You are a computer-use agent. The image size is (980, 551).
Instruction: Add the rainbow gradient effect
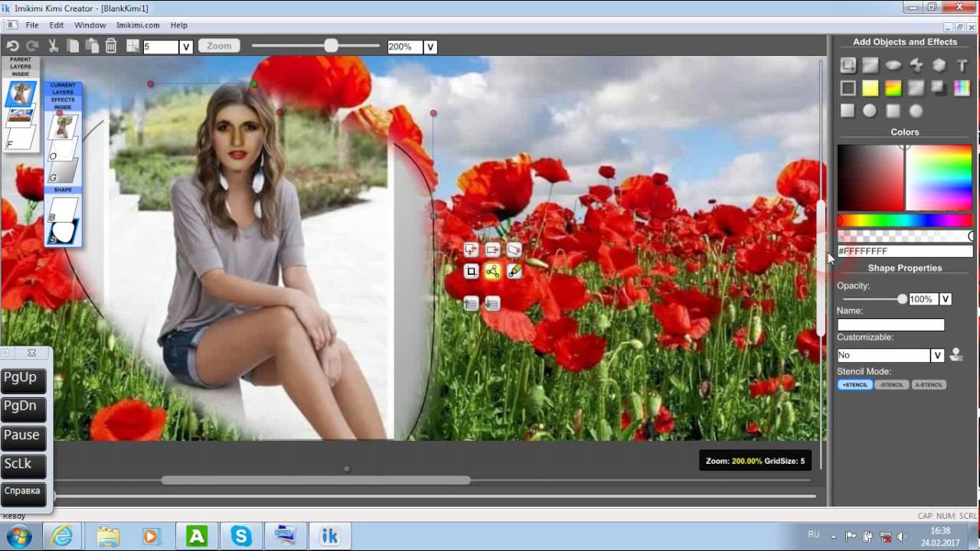click(893, 89)
